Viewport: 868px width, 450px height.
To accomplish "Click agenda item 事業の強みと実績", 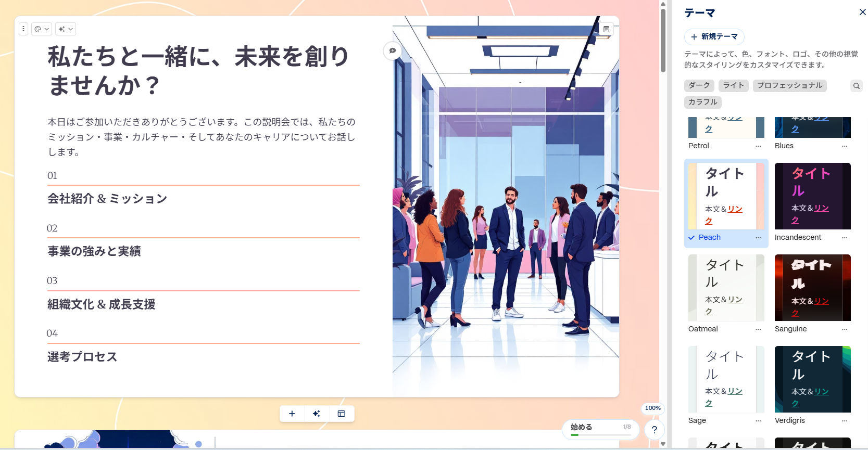I will 94,251.
